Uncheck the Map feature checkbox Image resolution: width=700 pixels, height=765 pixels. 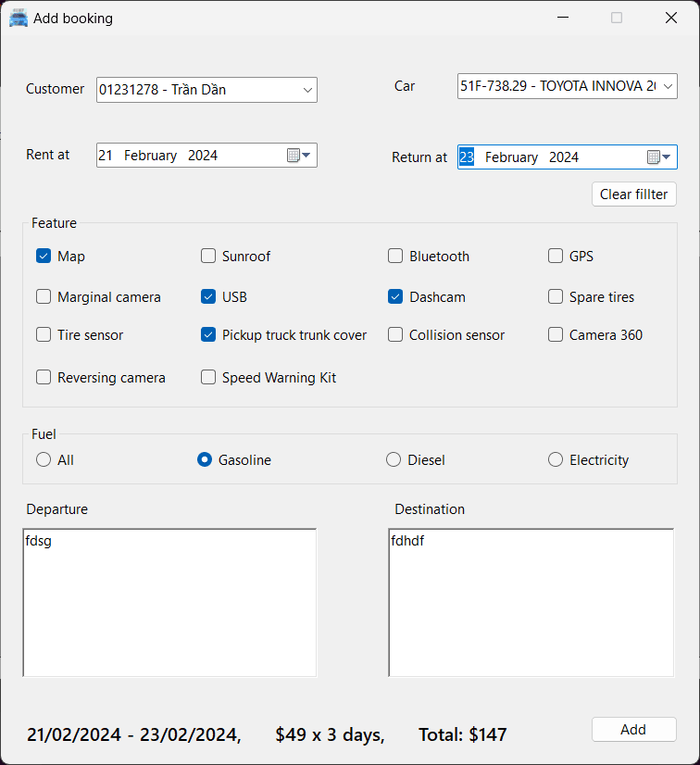click(44, 257)
